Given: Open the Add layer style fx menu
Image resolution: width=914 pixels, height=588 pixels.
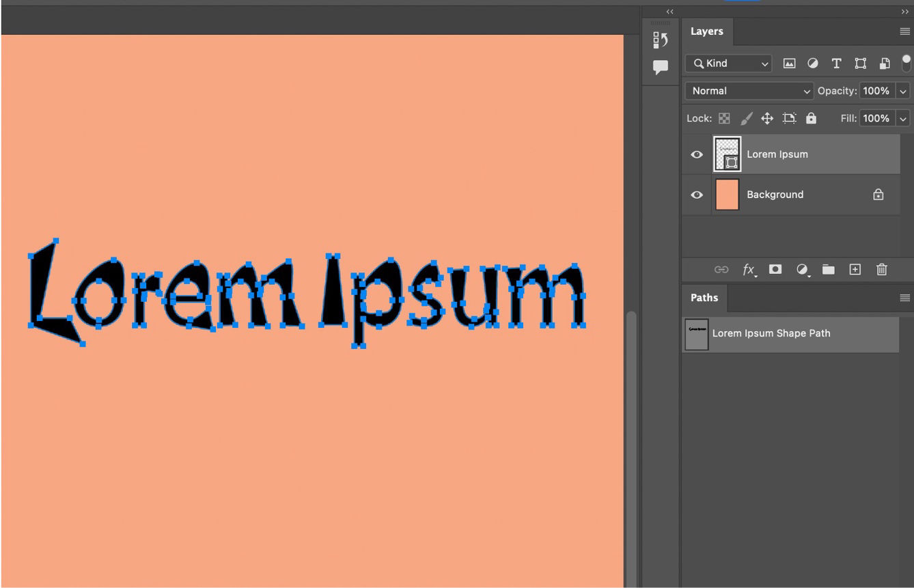Looking at the screenshot, I should tap(749, 269).
